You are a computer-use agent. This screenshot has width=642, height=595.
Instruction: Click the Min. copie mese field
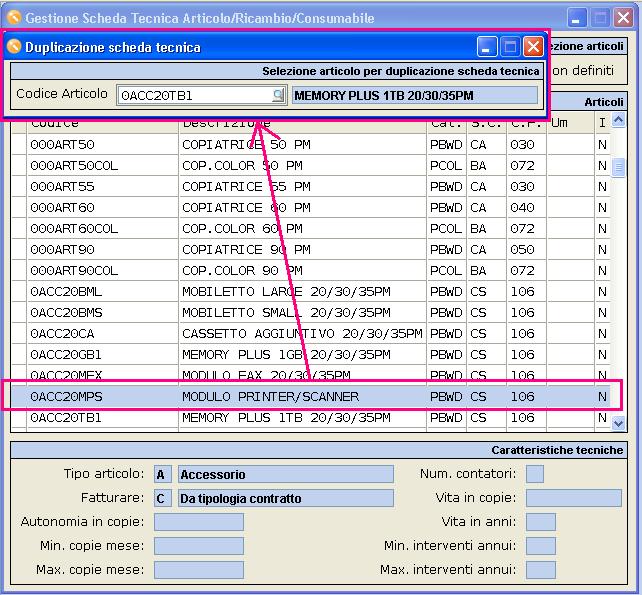pos(199,546)
